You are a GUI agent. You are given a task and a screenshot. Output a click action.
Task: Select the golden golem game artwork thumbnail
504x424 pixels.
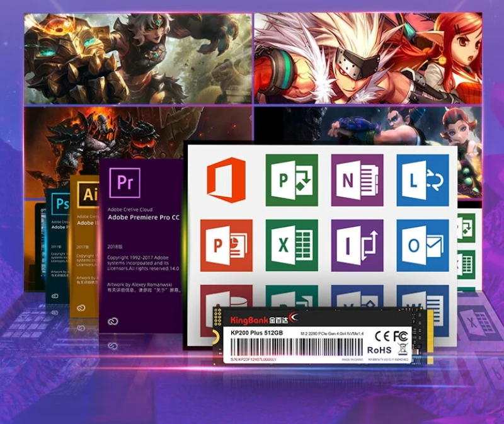tap(138, 59)
